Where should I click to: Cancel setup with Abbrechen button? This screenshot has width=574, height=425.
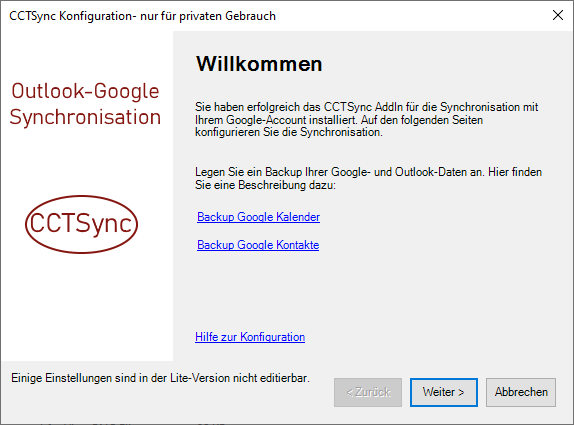tap(521, 392)
